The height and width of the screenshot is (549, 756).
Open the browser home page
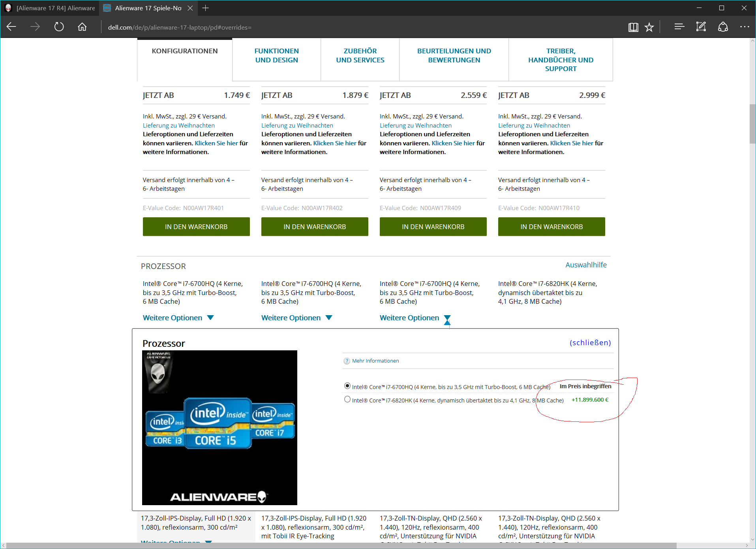82,27
